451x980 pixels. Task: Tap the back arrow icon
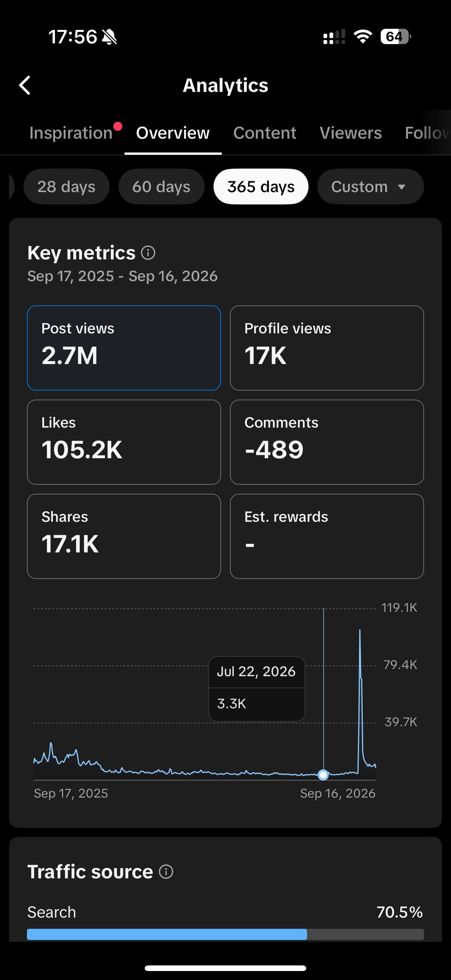(25, 85)
